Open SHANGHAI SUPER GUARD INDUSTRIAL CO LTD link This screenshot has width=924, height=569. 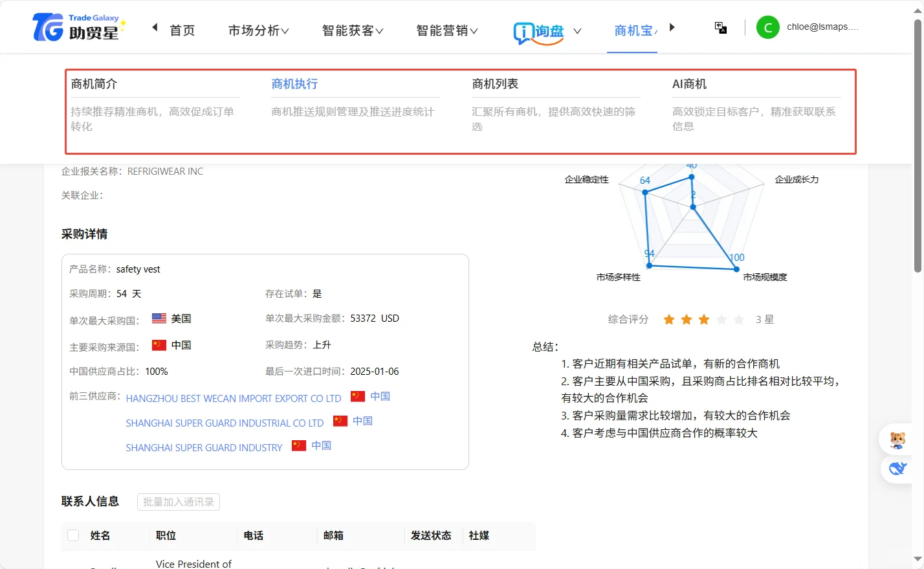[x=225, y=423]
